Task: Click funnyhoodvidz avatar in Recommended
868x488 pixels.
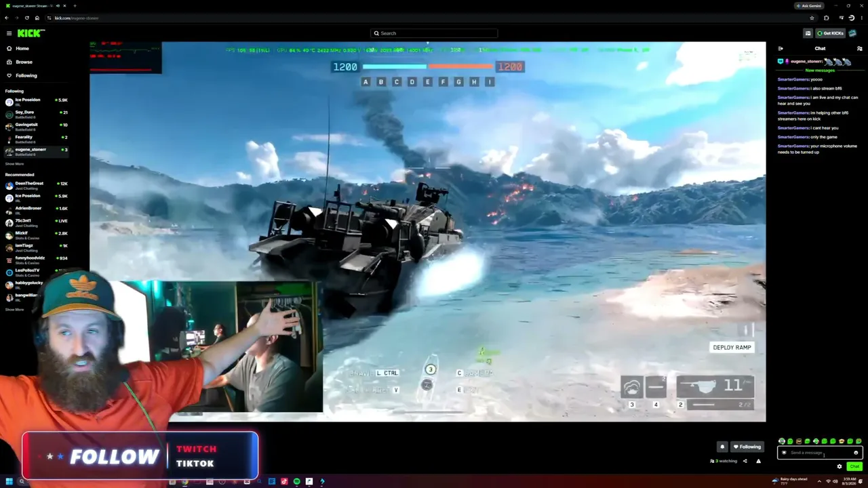Action: (x=9, y=260)
